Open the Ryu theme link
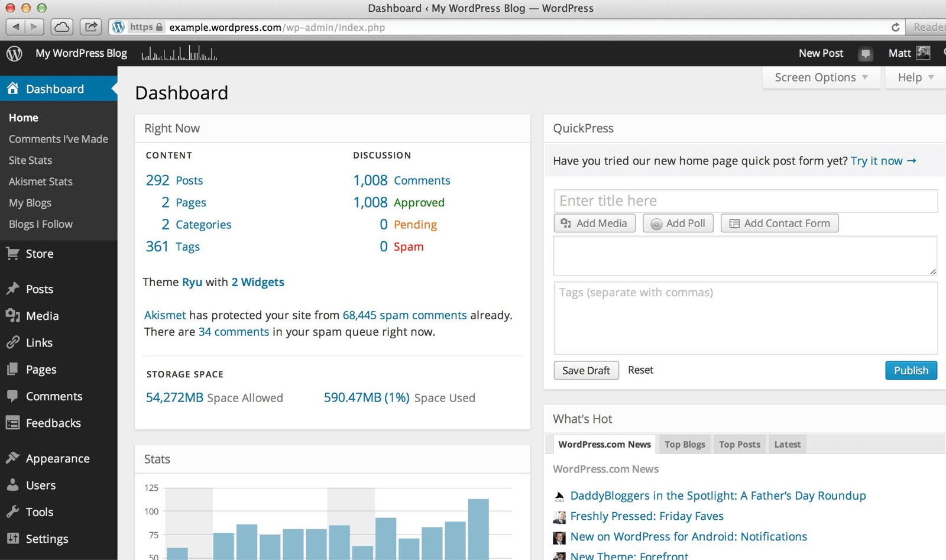 click(192, 282)
